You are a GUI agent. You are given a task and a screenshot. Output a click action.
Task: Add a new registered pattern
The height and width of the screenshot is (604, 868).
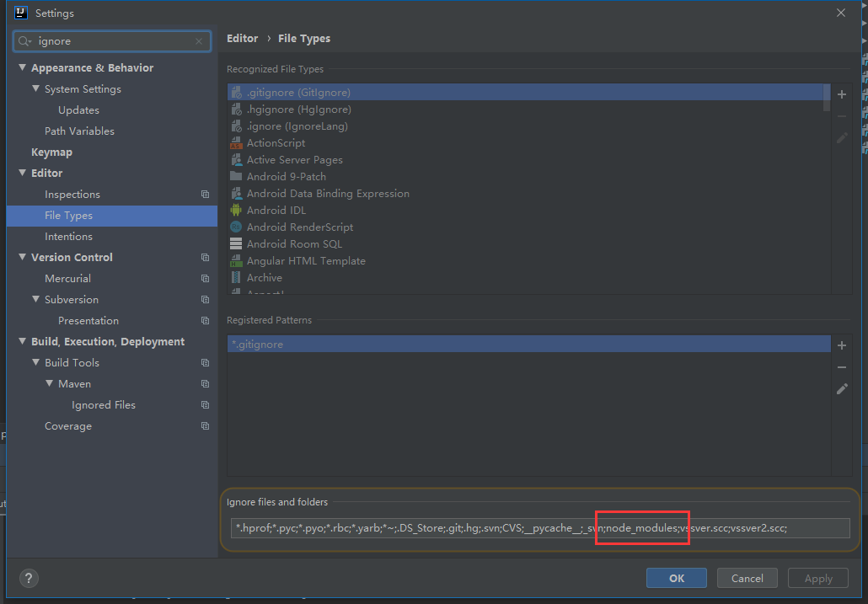tap(841, 345)
